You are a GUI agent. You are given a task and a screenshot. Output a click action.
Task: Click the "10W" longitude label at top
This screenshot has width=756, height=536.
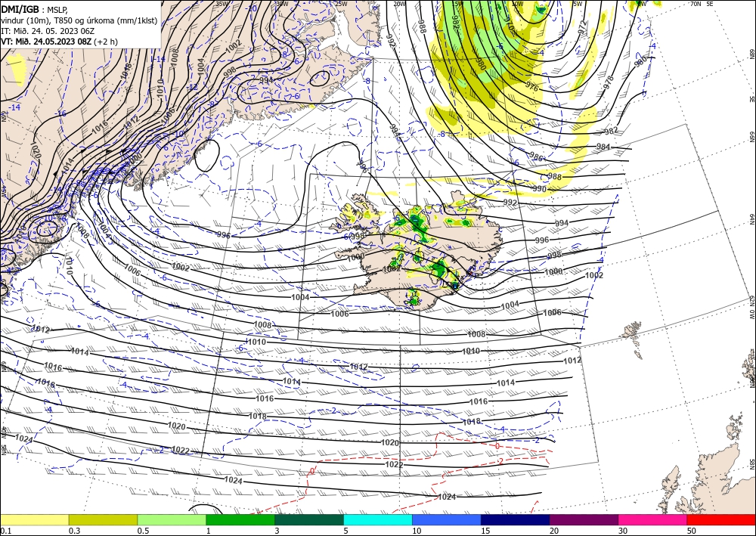pos(517,4)
